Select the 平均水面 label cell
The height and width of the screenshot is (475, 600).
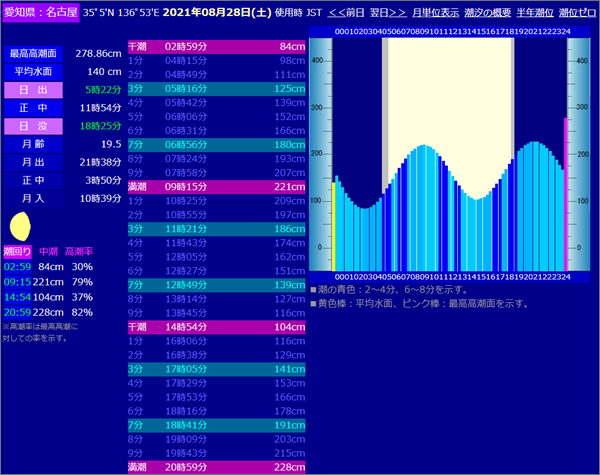[x=33, y=72]
